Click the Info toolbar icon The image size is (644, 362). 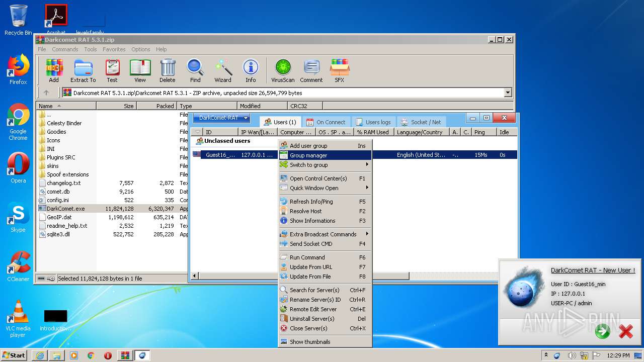click(x=251, y=71)
